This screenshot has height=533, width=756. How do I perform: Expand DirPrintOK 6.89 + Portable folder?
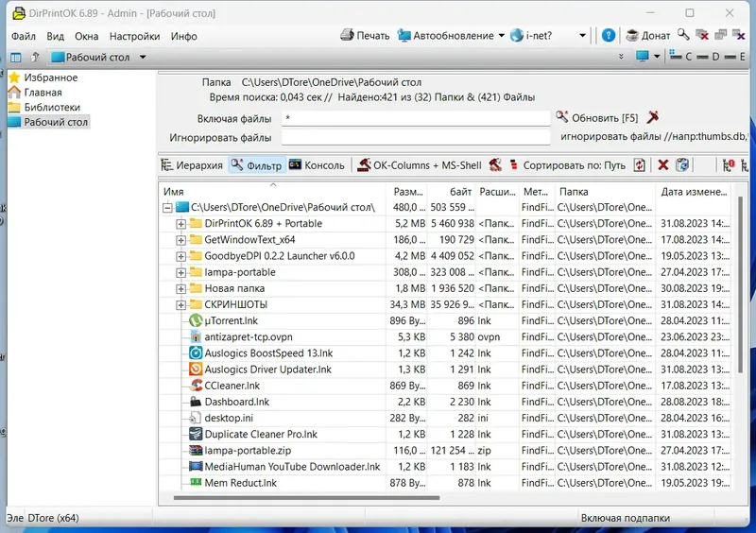(180, 224)
